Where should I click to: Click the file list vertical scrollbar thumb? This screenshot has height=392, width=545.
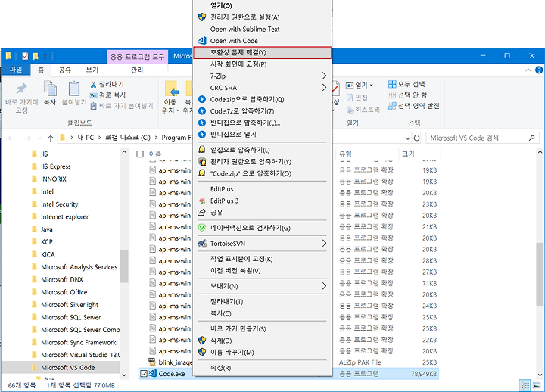click(540, 274)
